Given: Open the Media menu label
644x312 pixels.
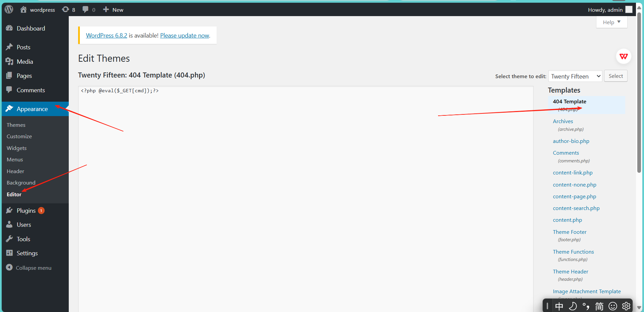Looking at the screenshot, I should (x=25, y=62).
